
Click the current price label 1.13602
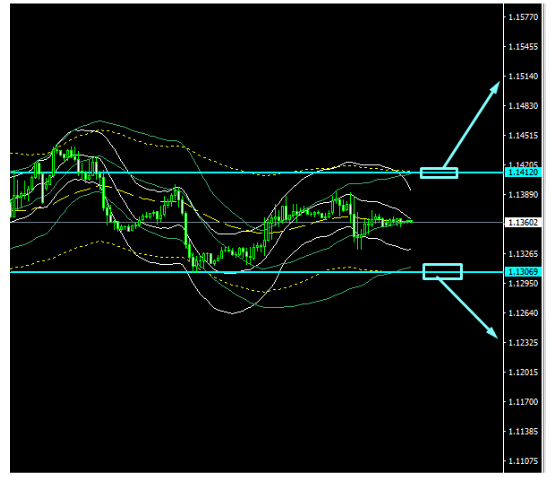(x=523, y=222)
